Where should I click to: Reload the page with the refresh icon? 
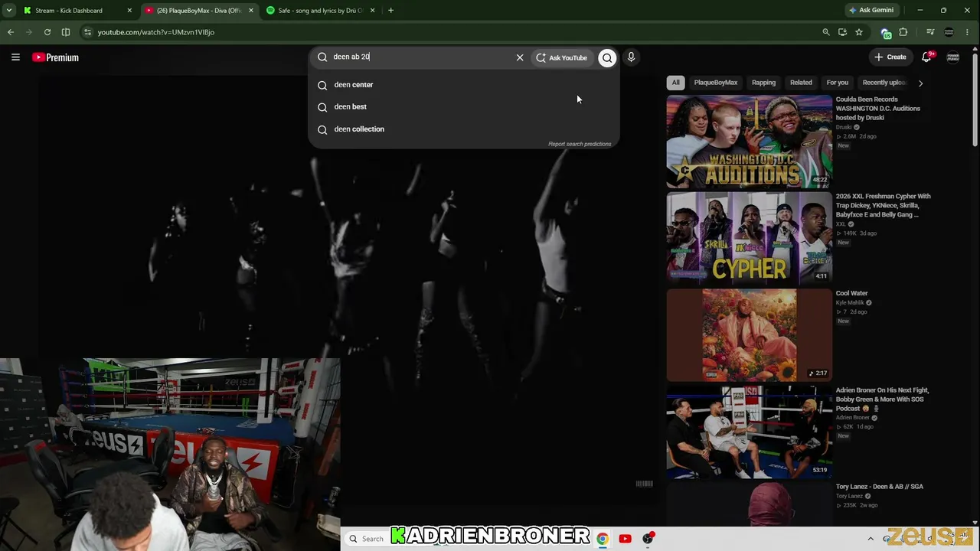click(x=47, y=32)
